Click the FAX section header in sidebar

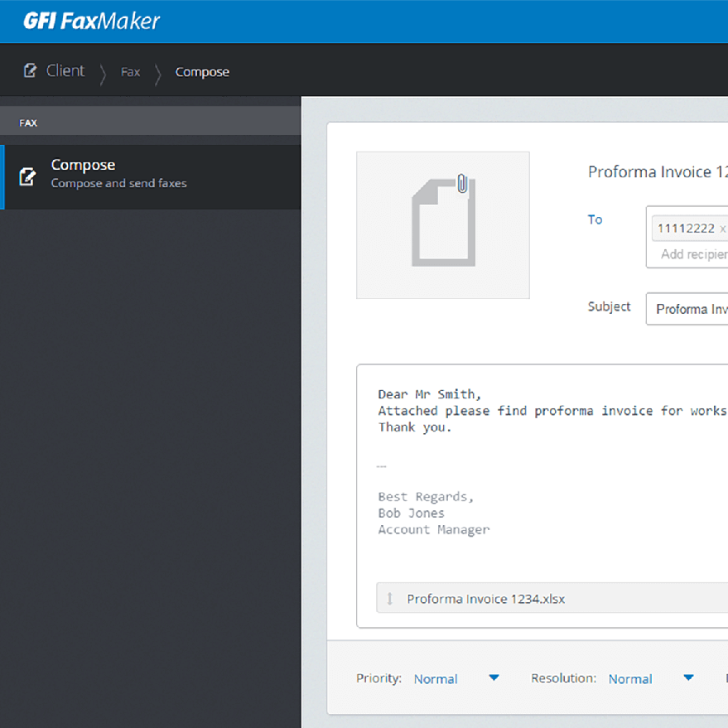tap(28, 123)
